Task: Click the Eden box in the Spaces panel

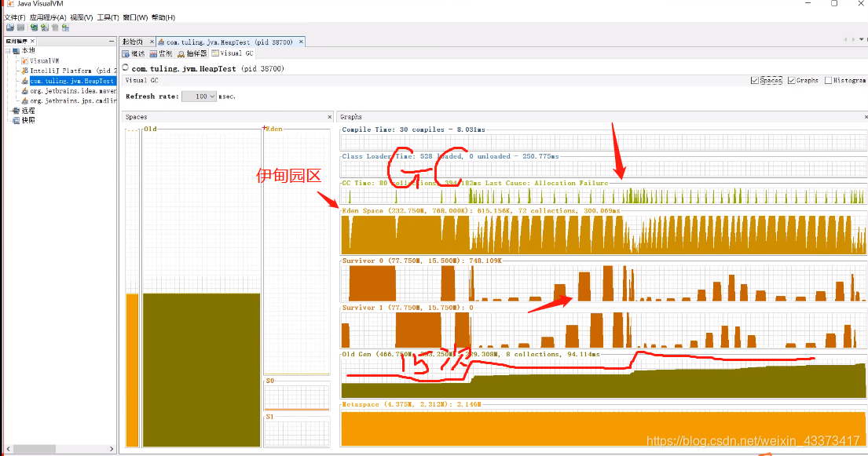Action: point(297,253)
